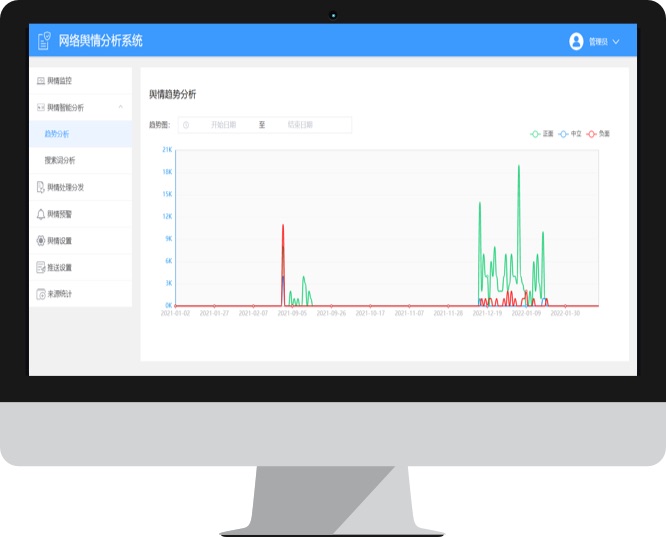Screen dimensions: 666x537
Task: Click the 开始日期 start date field
Action: pos(223,125)
